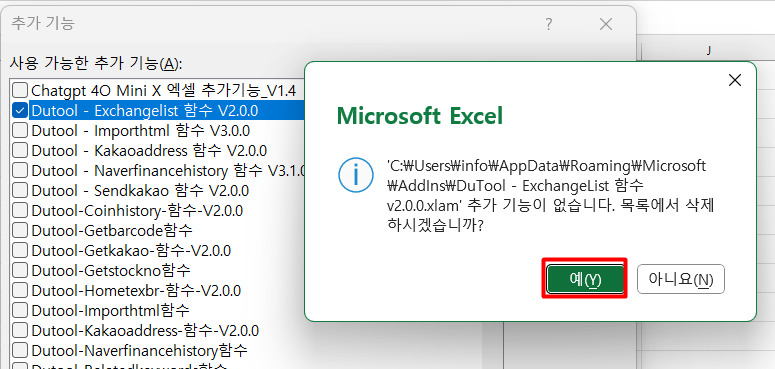Image resolution: width=775 pixels, height=369 pixels.
Task: Select Dutool-Coinhistory-함수-V2.0.0 list entry
Action: 137,210
